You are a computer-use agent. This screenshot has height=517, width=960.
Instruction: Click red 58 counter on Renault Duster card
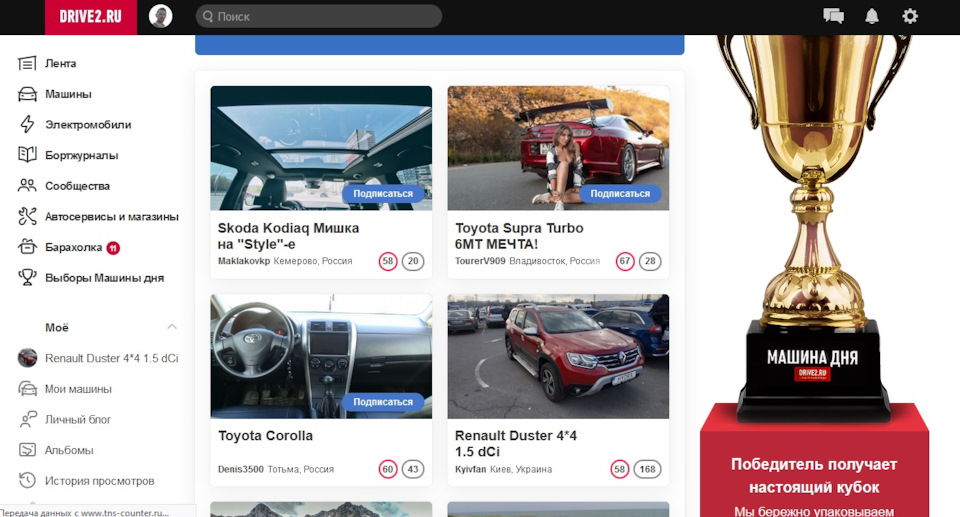click(620, 469)
